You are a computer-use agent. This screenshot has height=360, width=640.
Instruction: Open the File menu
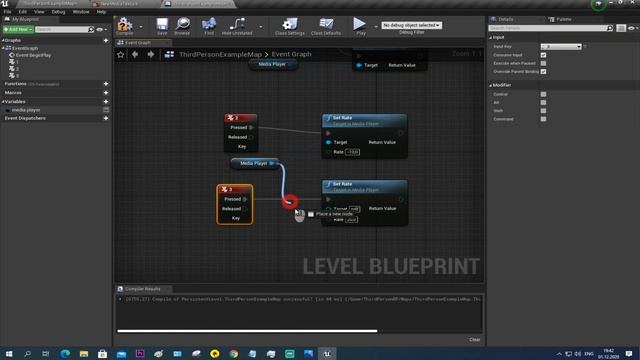(7, 12)
